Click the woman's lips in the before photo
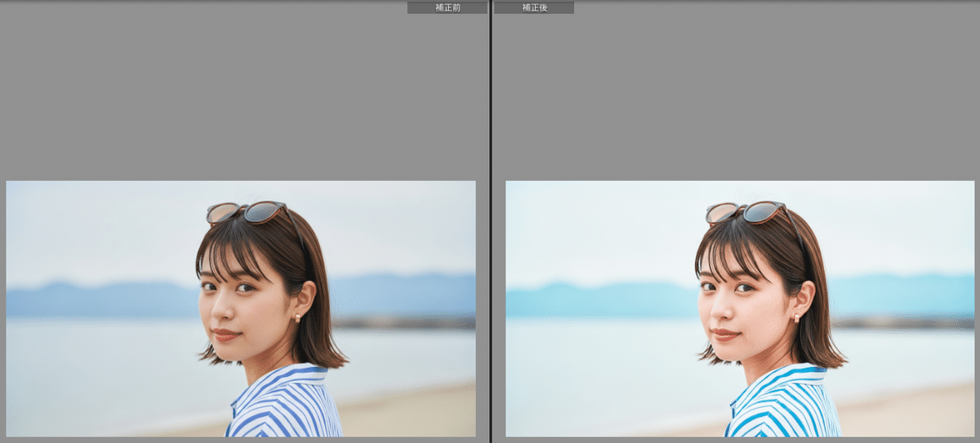Image resolution: width=980 pixels, height=443 pixels. point(225,335)
